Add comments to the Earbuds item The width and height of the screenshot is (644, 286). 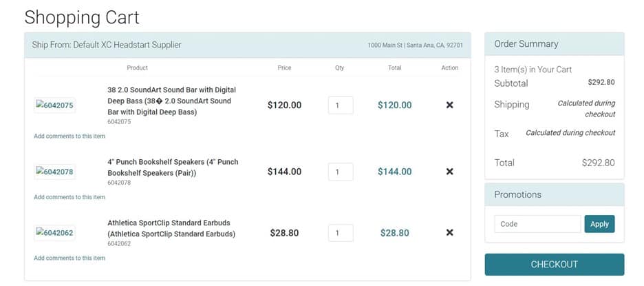click(x=69, y=258)
